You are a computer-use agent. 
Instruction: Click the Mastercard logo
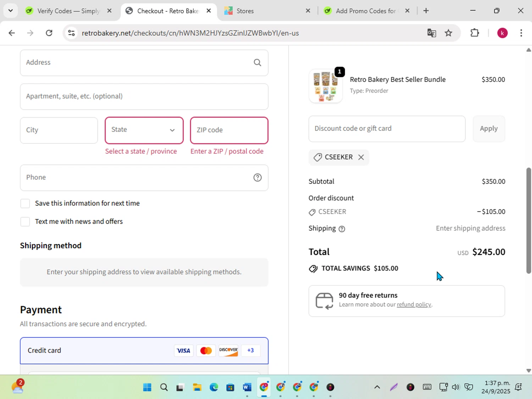[206, 350]
